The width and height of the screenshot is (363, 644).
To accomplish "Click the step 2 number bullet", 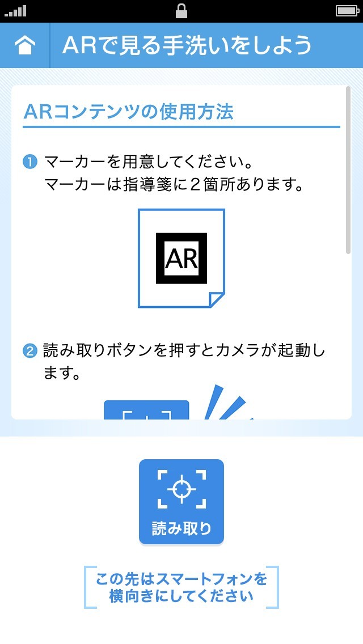I will (x=30, y=351).
